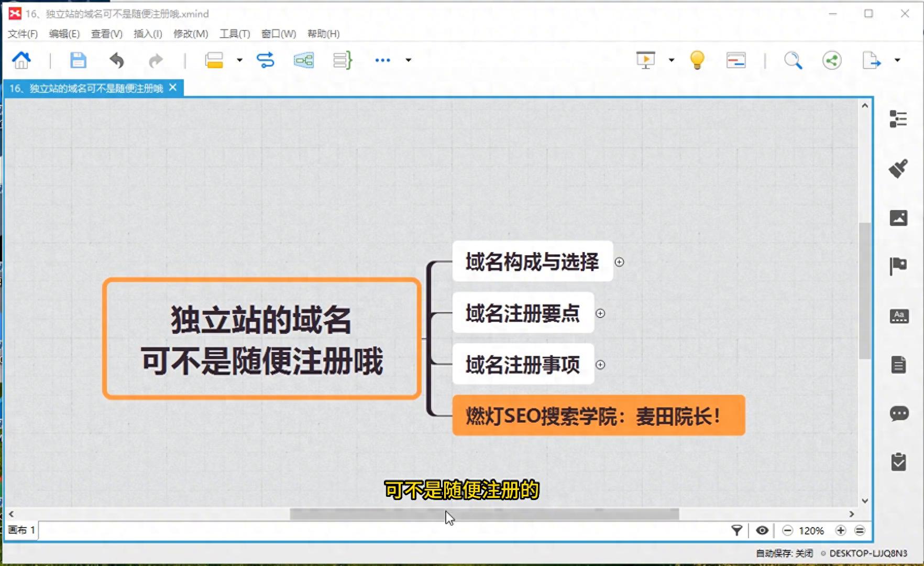Open the 工具(T) menu
The image size is (924, 566).
coord(234,34)
